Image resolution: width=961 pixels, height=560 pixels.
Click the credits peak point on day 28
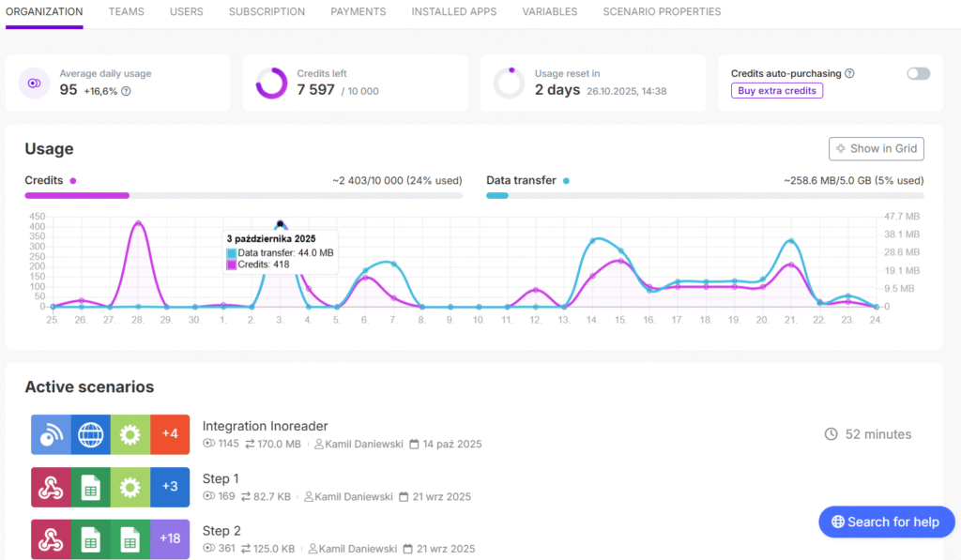(139, 223)
